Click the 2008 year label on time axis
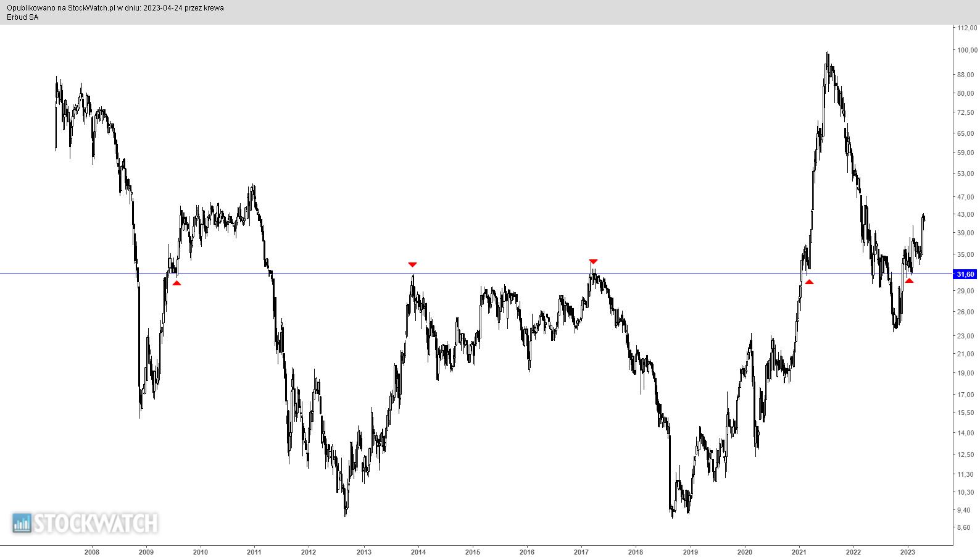980x557 pixels. 91,552
